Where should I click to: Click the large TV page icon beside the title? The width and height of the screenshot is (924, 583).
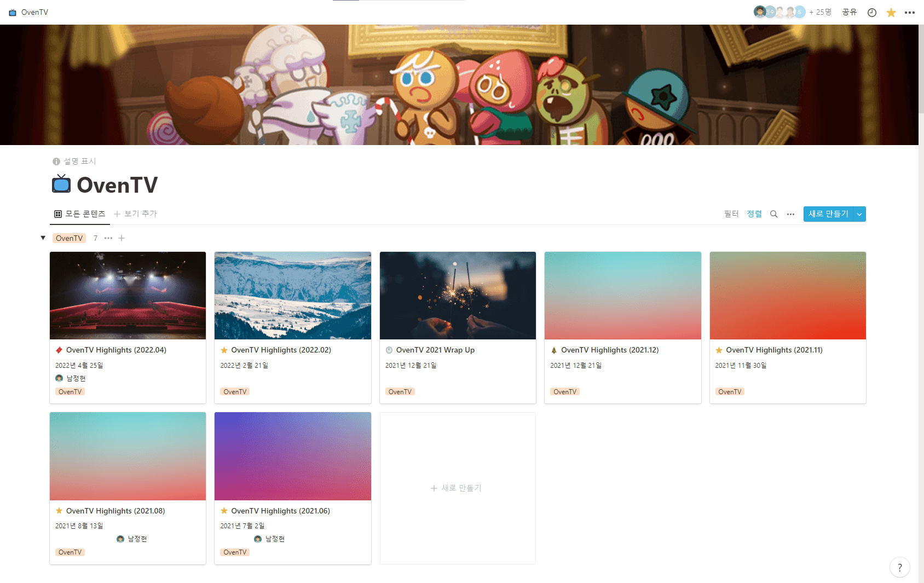(x=61, y=184)
